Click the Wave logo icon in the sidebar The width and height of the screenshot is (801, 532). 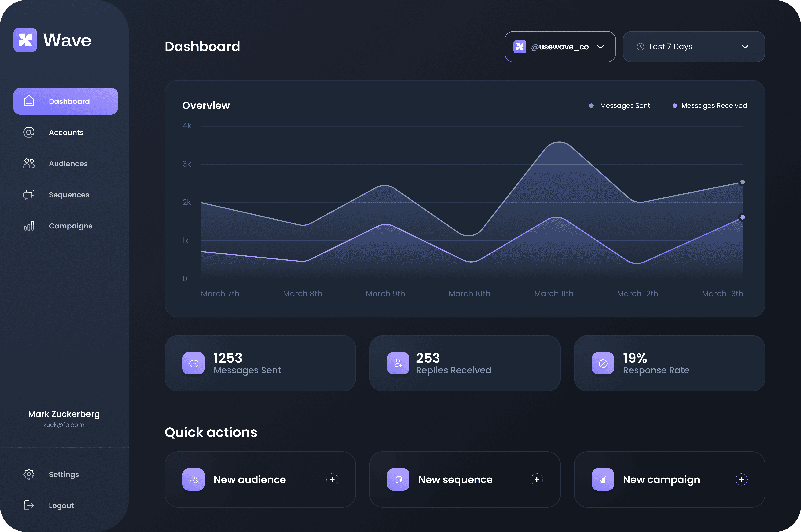click(x=25, y=40)
